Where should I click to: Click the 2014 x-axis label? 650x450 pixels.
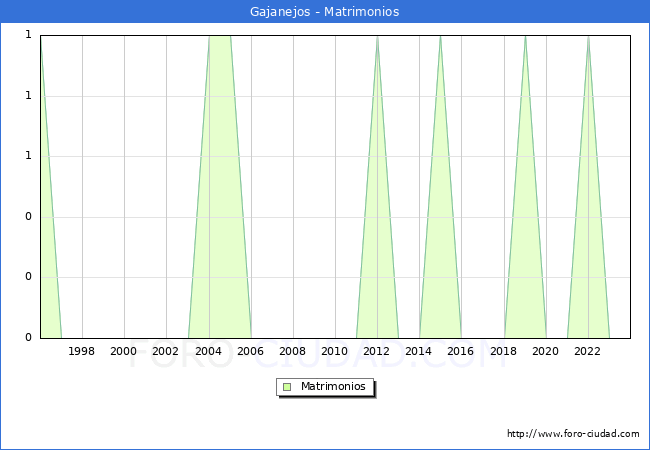[x=419, y=351]
